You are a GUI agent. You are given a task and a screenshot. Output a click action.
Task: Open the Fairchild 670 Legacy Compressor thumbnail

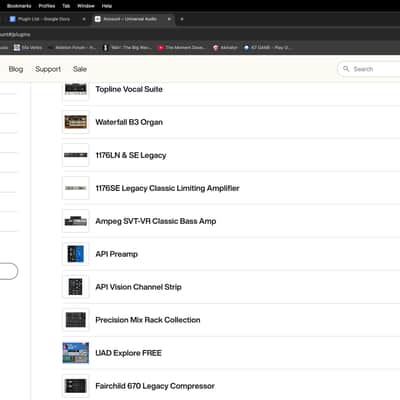click(x=76, y=386)
